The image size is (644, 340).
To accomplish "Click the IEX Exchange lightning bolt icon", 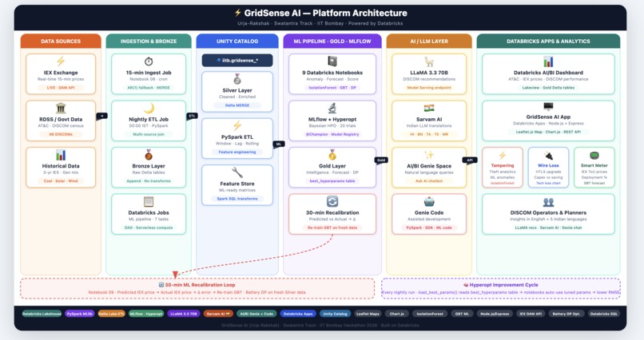I will (x=61, y=61).
